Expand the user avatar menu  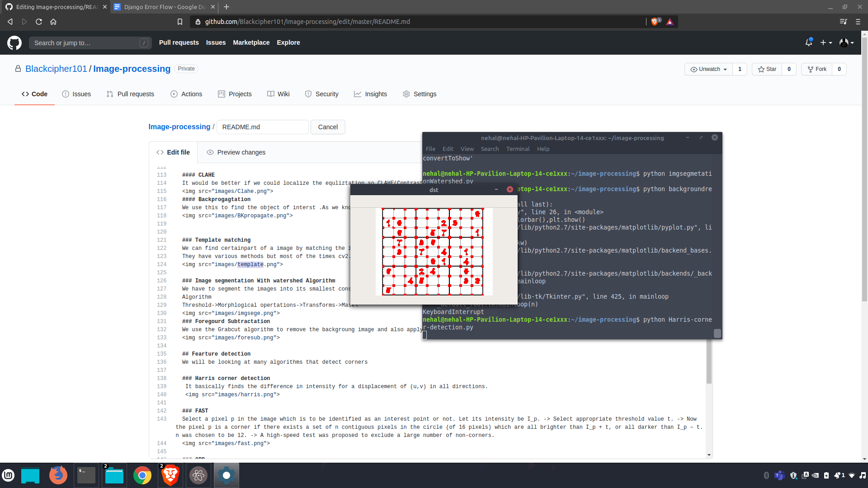pyautogui.click(x=846, y=42)
